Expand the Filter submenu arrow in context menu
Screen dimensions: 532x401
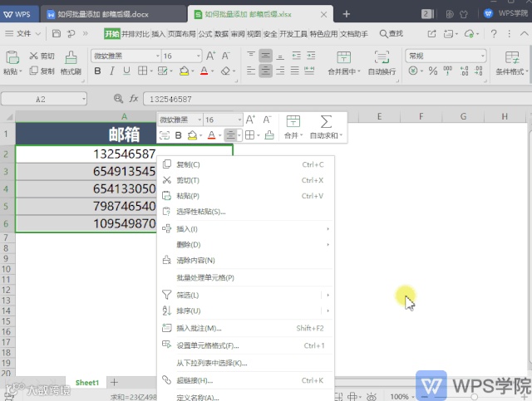click(x=328, y=295)
